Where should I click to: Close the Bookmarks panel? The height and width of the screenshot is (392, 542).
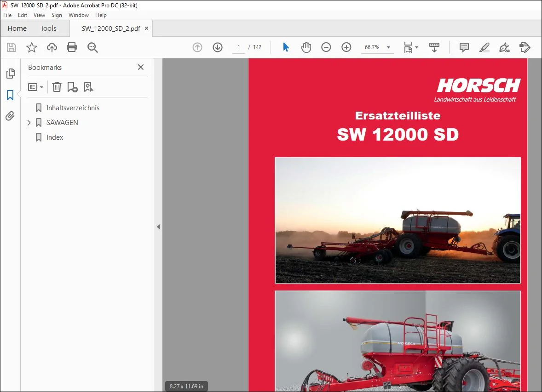141,67
